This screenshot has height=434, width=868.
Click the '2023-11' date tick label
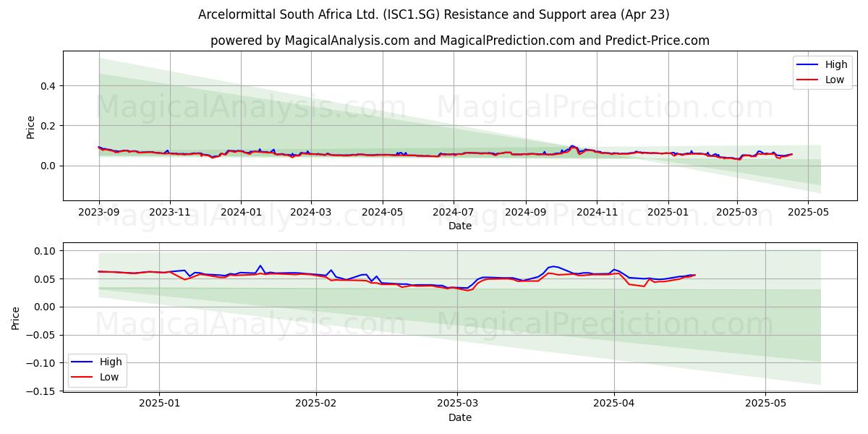[x=169, y=212]
